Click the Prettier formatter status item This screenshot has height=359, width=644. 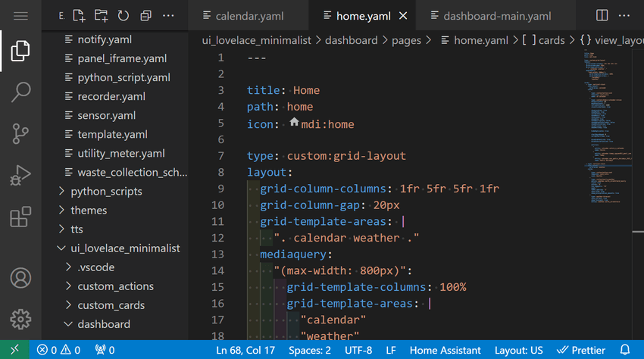581,350
